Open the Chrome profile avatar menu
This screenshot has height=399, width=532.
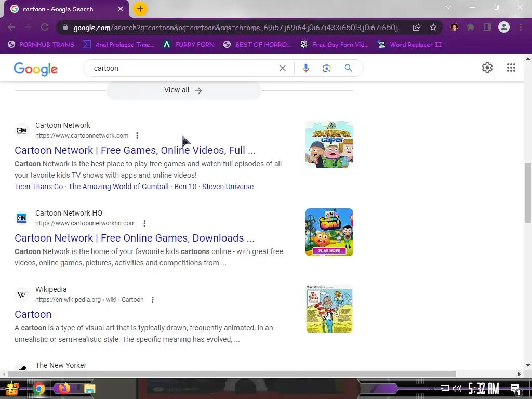pyautogui.click(x=504, y=27)
